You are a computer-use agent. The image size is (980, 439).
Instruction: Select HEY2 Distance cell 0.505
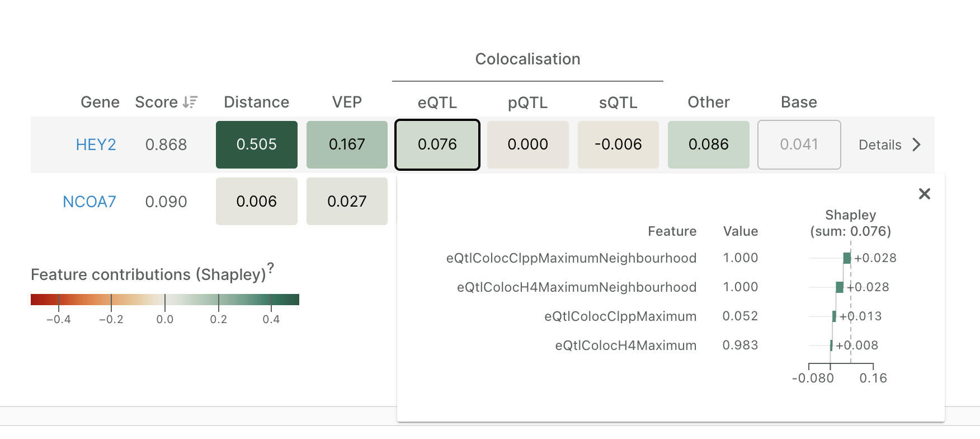[x=256, y=144]
